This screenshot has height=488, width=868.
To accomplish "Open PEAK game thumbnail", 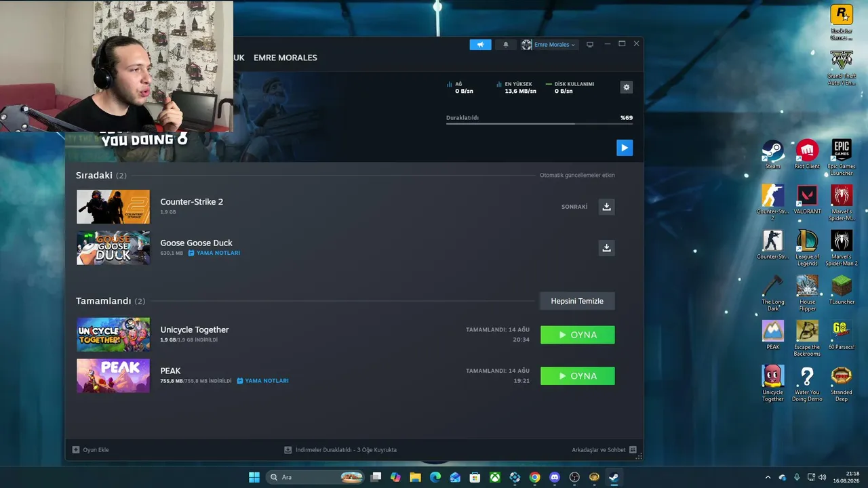I will pos(113,376).
